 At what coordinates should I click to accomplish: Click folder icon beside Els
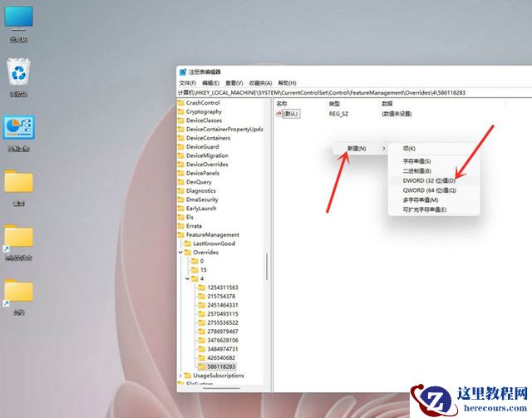[x=181, y=217]
